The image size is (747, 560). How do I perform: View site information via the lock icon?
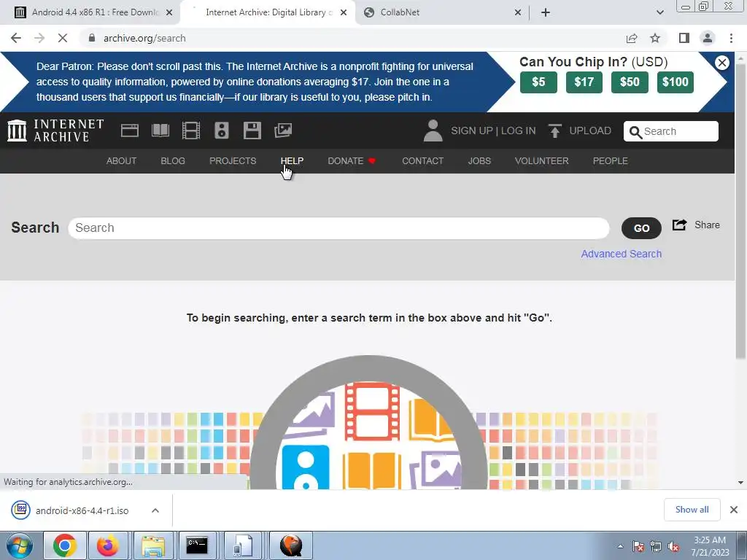(92, 38)
